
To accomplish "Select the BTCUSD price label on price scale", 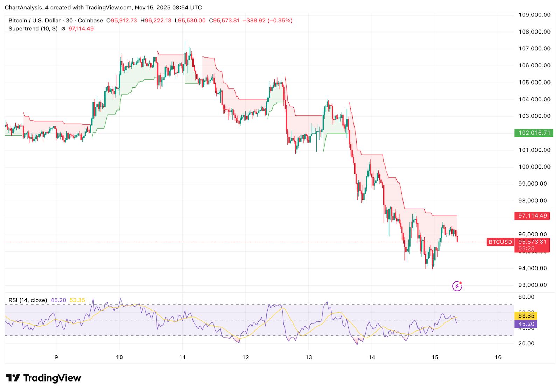I will pyautogui.click(x=500, y=242).
